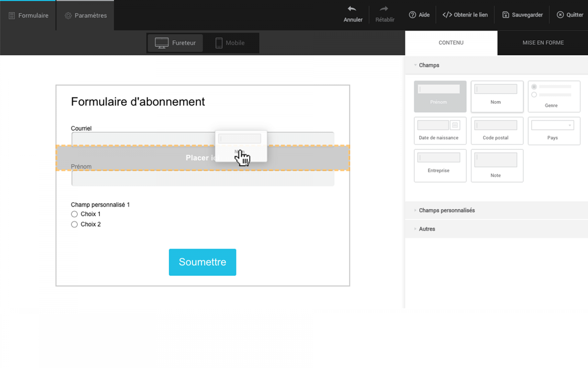
Task: Quit the editor with Quitter
Action: 570,15
